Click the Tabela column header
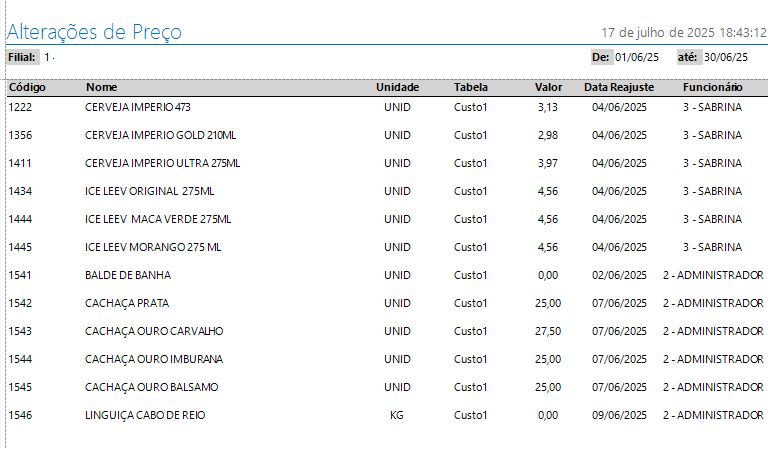Screen dimensions: 768x449 (x=470, y=87)
